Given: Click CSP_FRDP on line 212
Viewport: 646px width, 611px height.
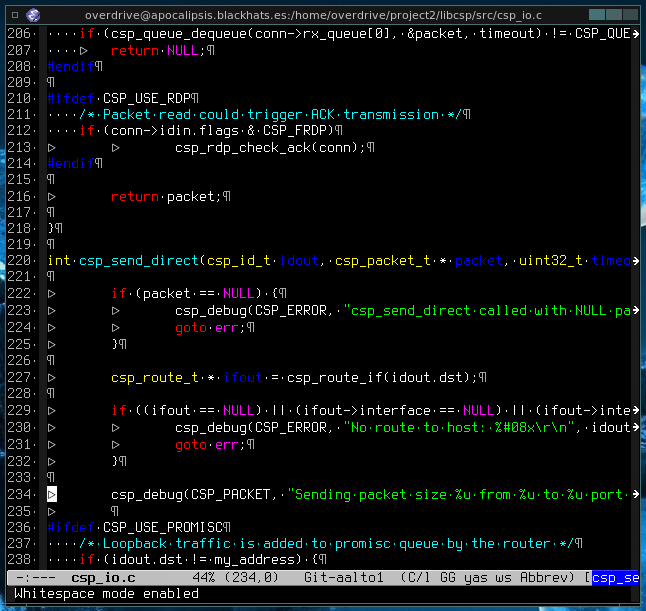Looking at the screenshot, I should coord(295,131).
